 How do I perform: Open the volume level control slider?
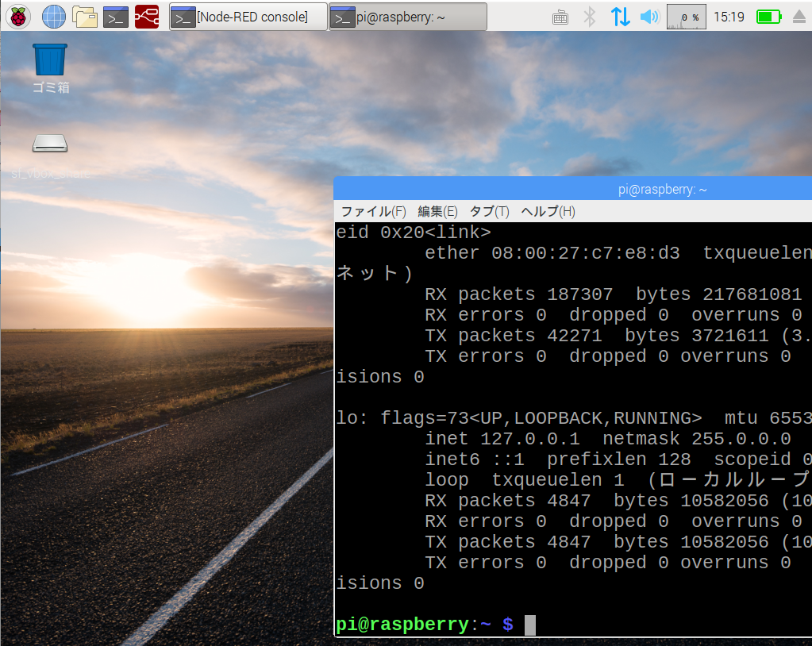(648, 15)
